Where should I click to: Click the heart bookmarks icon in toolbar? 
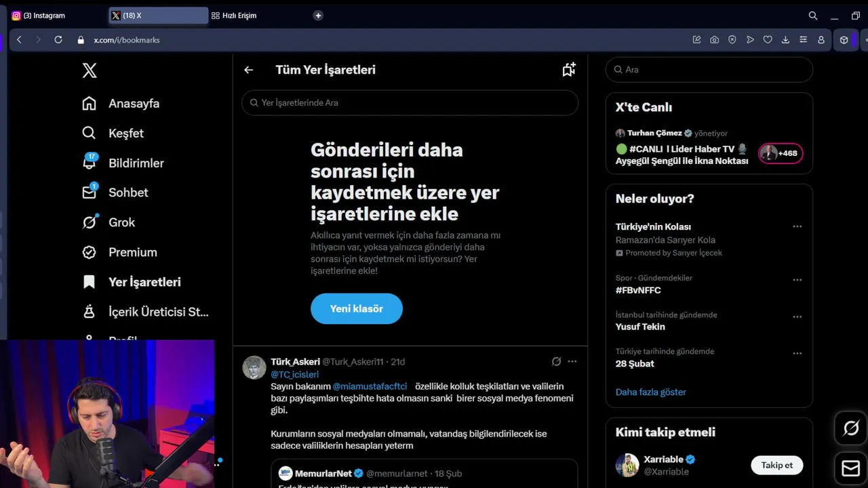click(x=768, y=40)
